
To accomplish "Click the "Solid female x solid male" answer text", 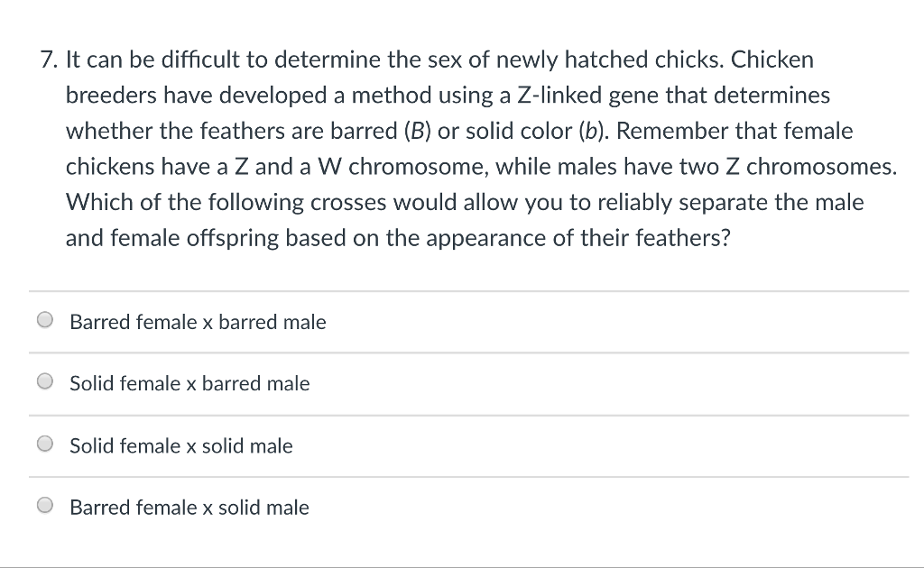I will coord(181,445).
